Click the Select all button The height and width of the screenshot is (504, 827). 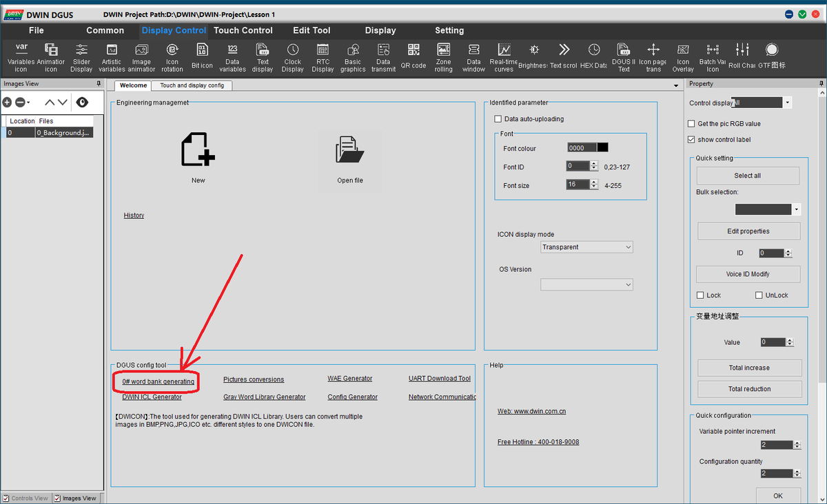(x=748, y=176)
